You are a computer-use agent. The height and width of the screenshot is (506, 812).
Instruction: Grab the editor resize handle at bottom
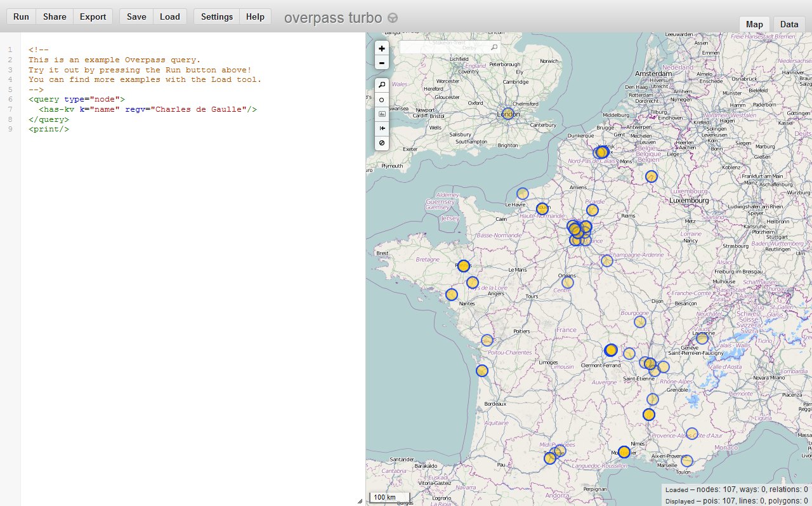[x=360, y=501]
